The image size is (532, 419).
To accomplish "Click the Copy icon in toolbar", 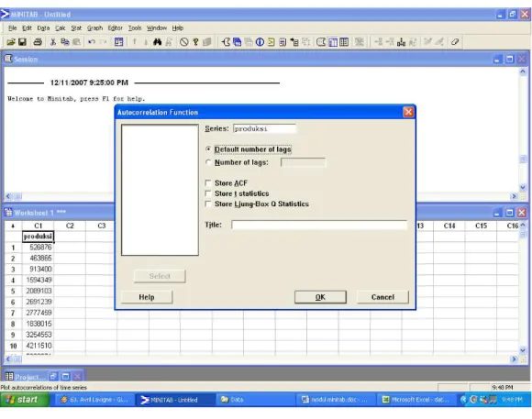I will [65, 42].
